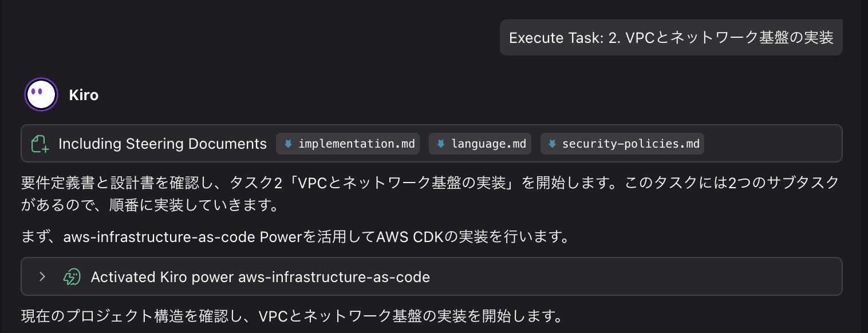This screenshot has width=868, height=333.
Task: Click the green Kiro power ghost icon
Action: click(71, 276)
